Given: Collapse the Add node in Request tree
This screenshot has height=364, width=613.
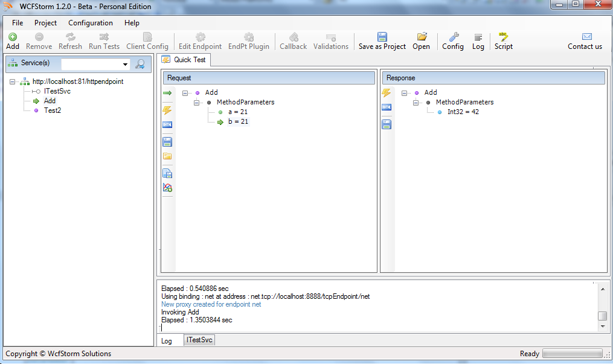Looking at the screenshot, I should (185, 93).
